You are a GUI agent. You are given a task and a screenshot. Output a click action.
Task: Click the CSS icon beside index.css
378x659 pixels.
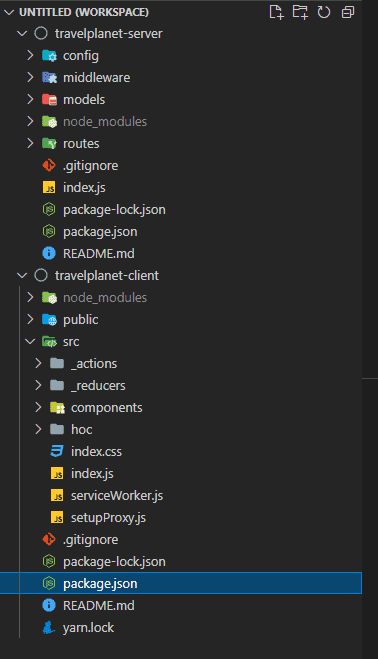[x=57, y=451]
